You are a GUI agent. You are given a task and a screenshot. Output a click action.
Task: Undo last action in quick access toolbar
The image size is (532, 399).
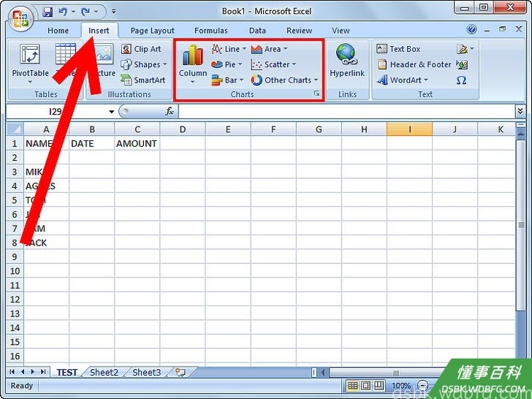(63, 12)
